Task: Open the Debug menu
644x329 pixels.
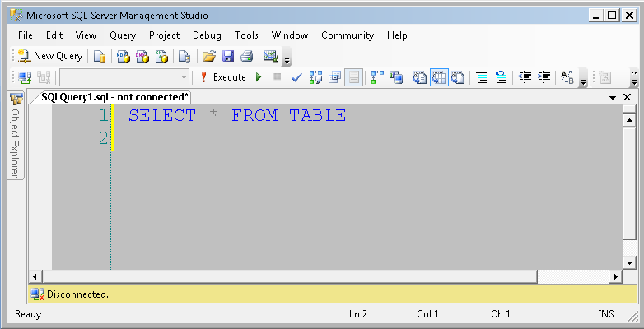Action: click(x=207, y=35)
